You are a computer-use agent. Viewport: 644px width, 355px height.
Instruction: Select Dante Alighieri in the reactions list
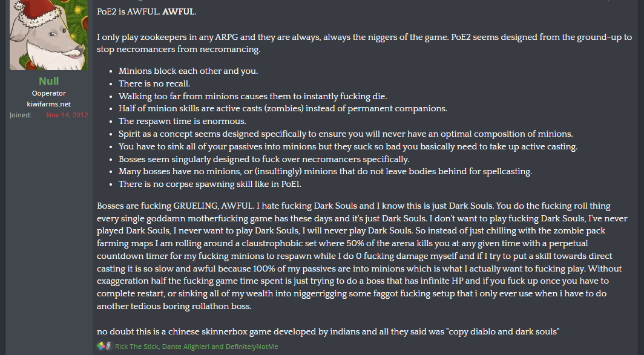point(186,347)
